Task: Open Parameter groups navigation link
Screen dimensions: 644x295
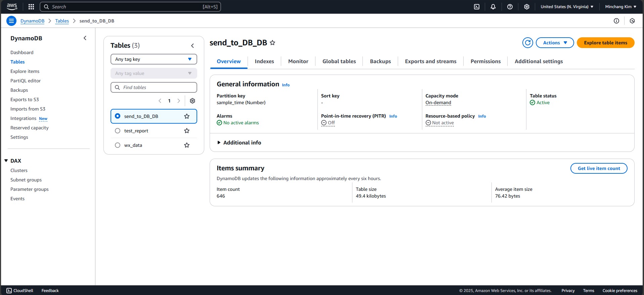Action: click(30, 189)
